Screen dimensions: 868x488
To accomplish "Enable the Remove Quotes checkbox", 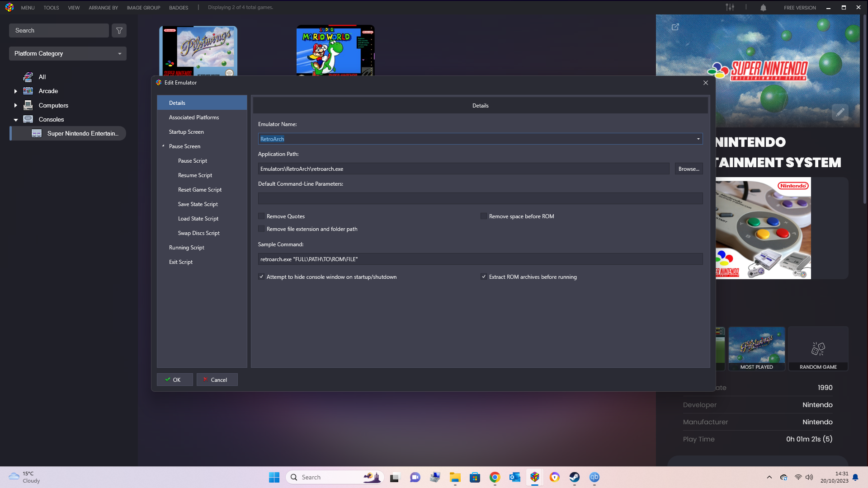I will click(261, 216).
